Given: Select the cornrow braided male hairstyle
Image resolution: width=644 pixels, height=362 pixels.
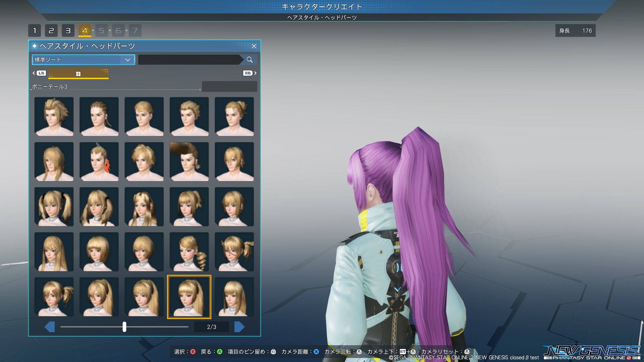Looking at the screenshot, I should pyautogui.click(x=99, y=117).
